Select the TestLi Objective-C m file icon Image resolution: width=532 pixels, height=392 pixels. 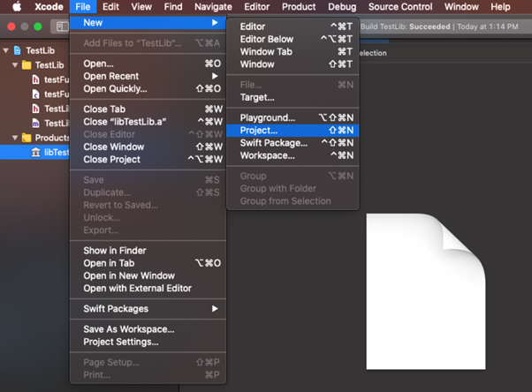coord(35,123)
